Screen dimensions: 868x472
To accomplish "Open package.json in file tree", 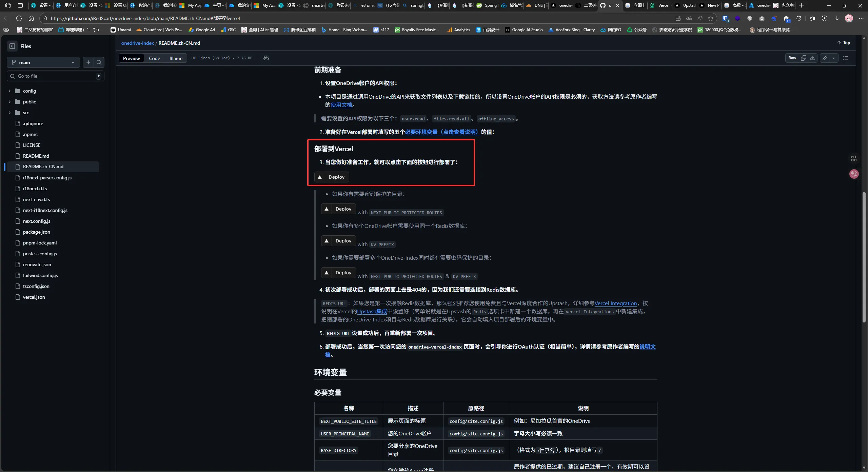I will pos(36,232).
